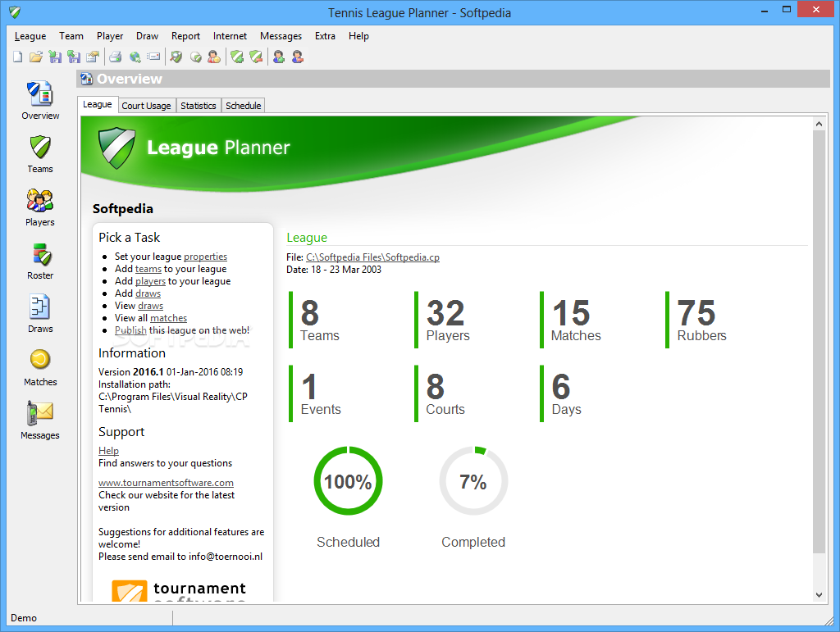Open the Report menu

click(185, 36)
